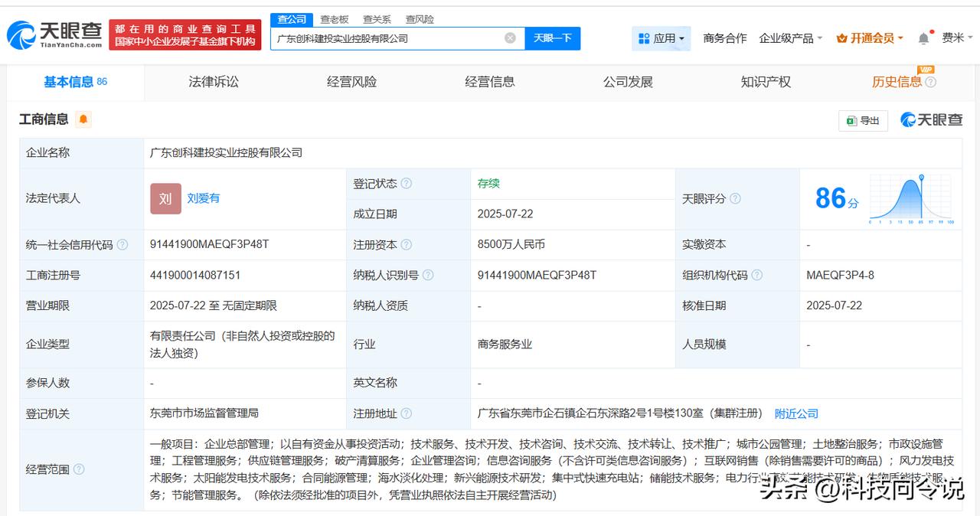Click the 东莞市市场监督管理局 registrar value
980x516 pixels.
[x=204, y=413]
